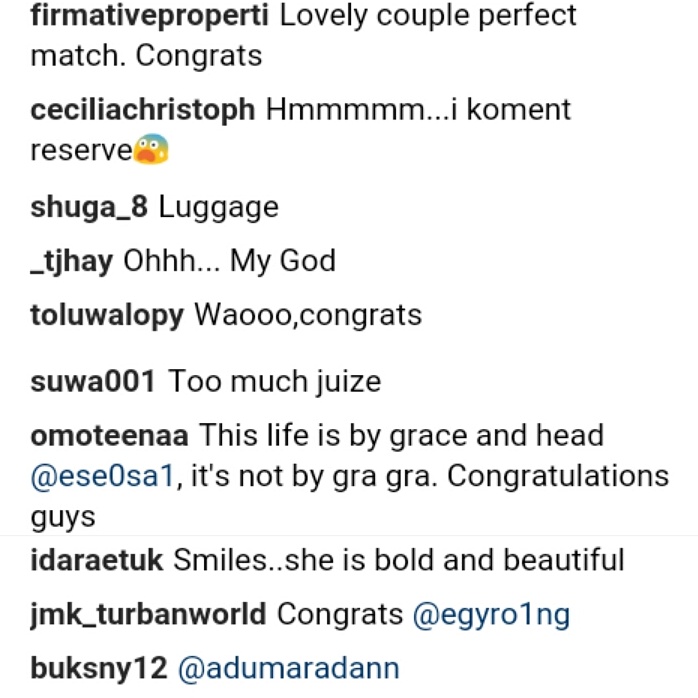Open omoteenaa's profile username

110,436
